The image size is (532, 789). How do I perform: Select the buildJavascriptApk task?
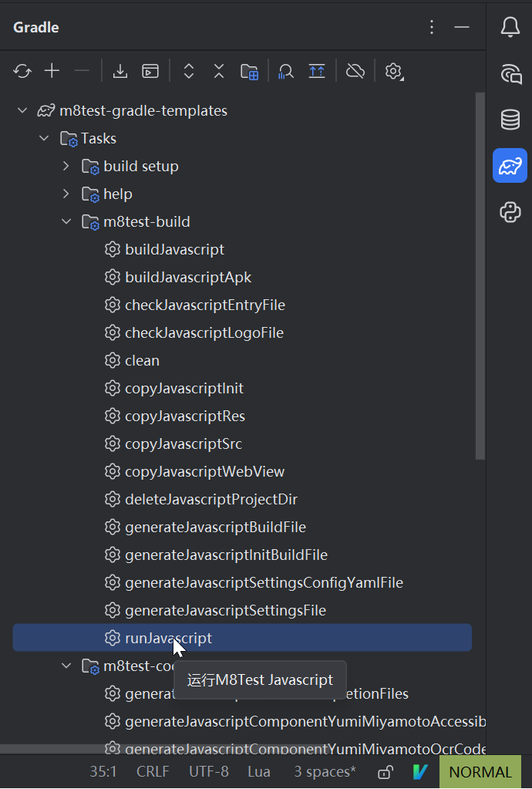pyautogui.click(x=188, y=277)
